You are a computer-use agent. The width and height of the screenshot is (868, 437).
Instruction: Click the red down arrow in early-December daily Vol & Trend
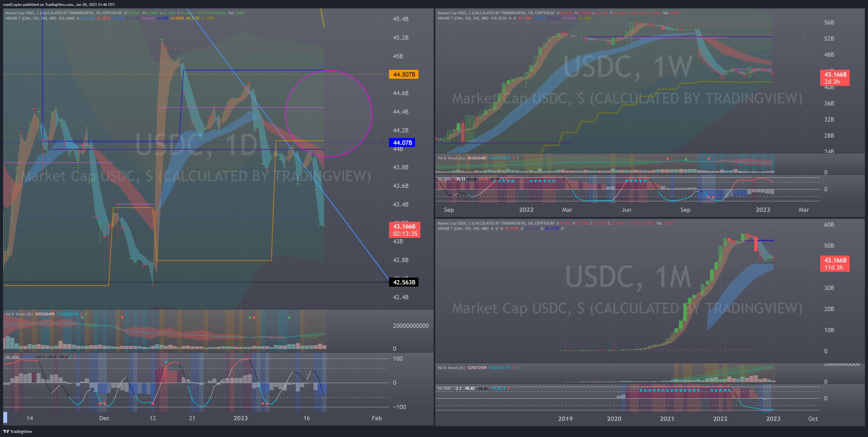coord(122,317)
